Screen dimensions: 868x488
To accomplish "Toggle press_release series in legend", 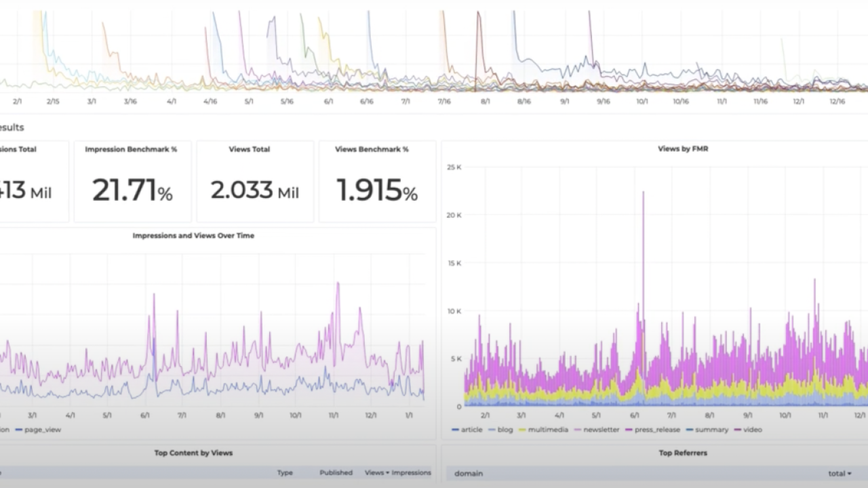I will [653, 430].
